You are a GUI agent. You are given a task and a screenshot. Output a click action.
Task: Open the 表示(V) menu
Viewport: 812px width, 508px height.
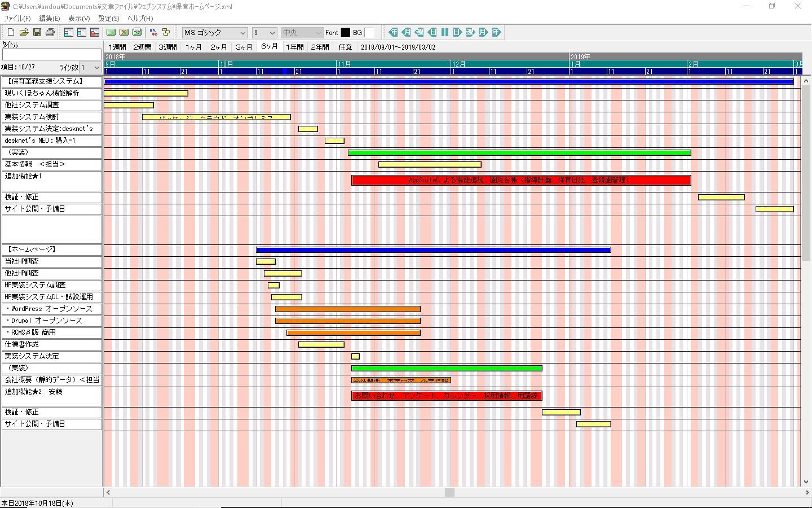pos(79,19)
